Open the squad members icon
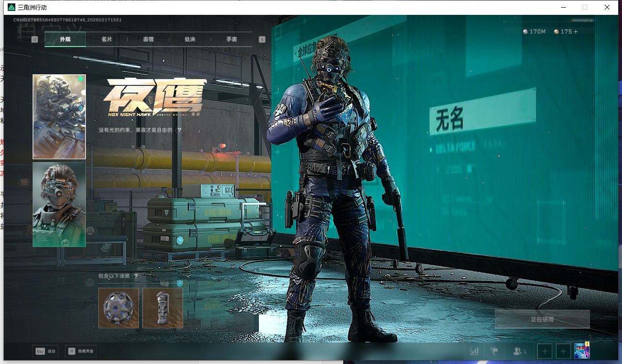This screenshot has width=622, height=364. click(x=519, y=352)
